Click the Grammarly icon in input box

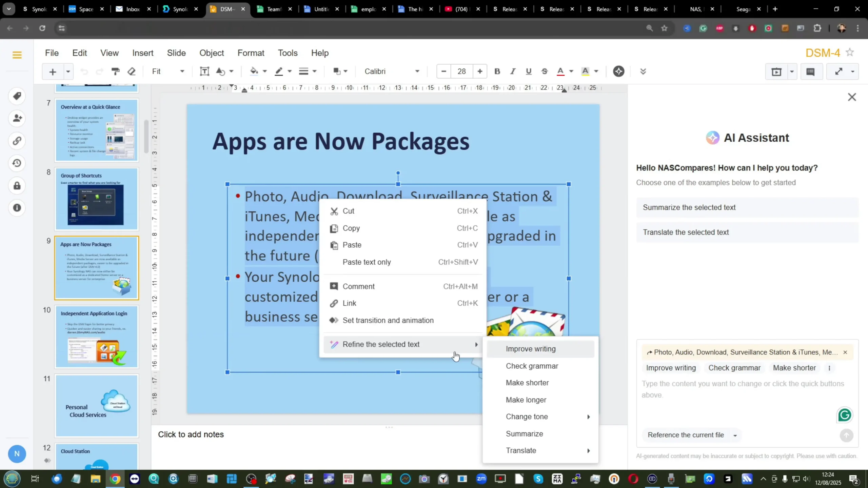pyautogui.click(x=844, y=415)
